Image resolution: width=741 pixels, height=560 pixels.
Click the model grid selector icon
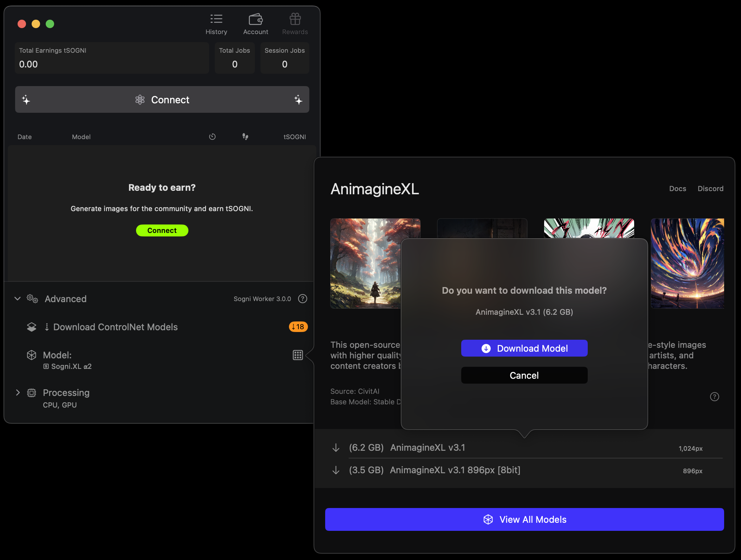tap(298, 355)
